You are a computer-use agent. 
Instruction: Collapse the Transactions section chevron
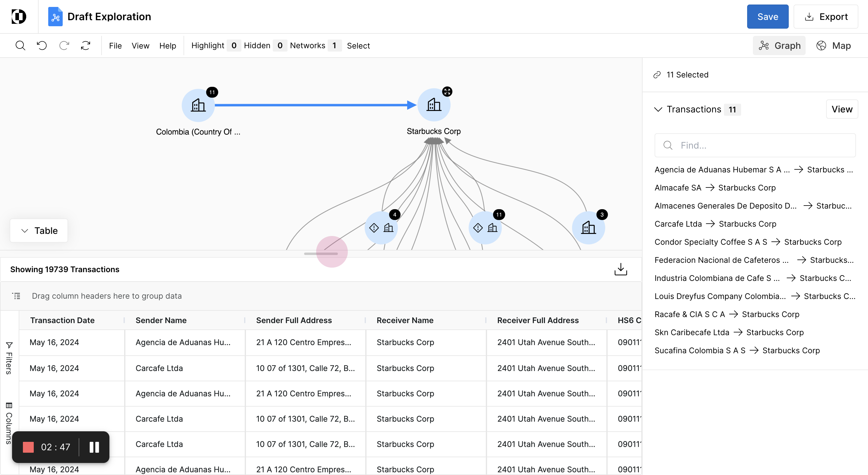click(658, 109)
